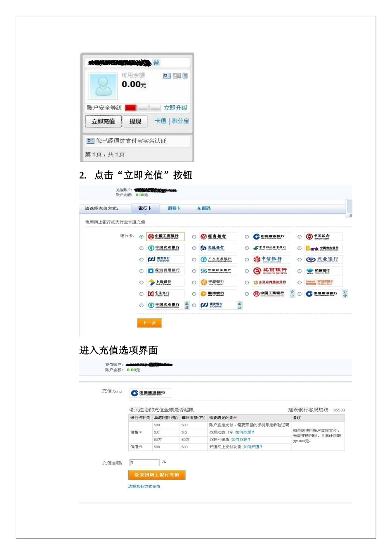Click the 北京银行 logo
392x555 pixels.
(x=271, y=271)
